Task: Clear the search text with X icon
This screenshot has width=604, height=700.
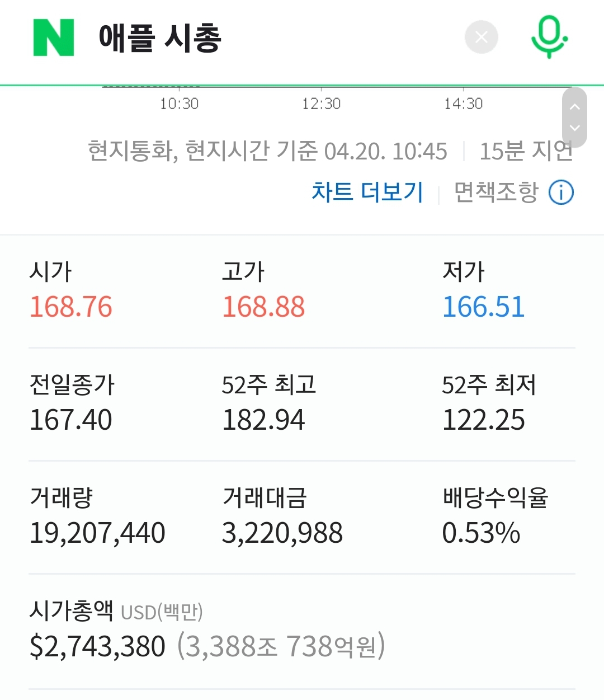Action: tap(482, 37)
